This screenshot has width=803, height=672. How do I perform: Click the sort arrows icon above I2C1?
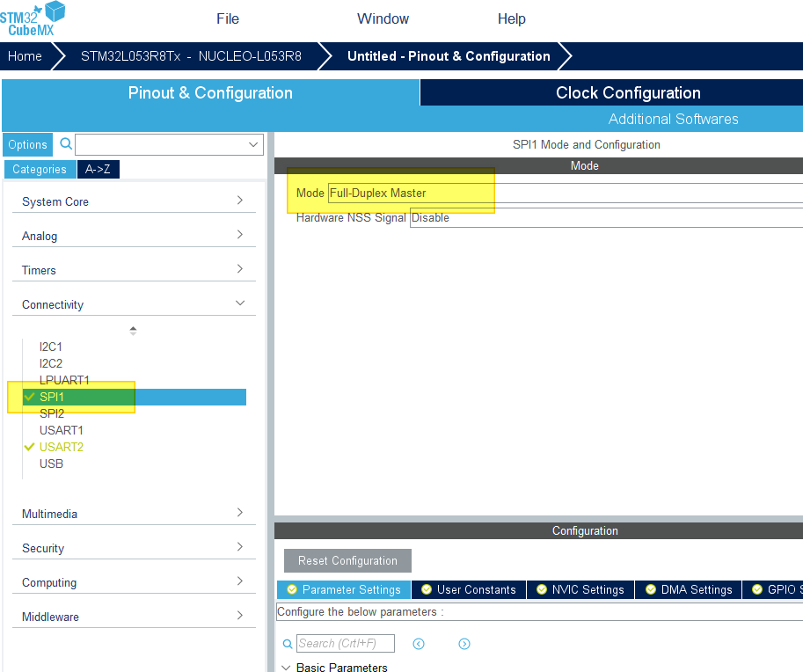point(133,331)
